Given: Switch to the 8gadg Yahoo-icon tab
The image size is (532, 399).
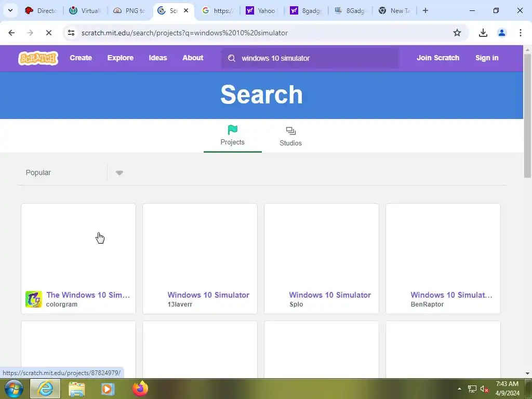Looking at the screenshot, I should coord(307,10).
